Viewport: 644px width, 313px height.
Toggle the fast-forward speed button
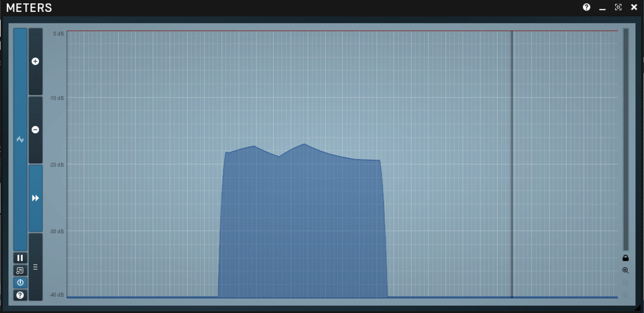point(35,198)
